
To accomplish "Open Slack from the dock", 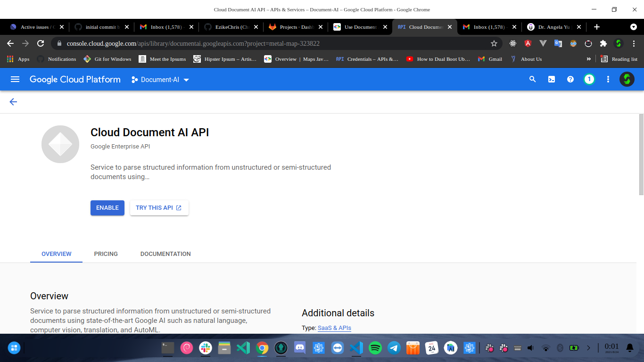I will pos(206,348).
